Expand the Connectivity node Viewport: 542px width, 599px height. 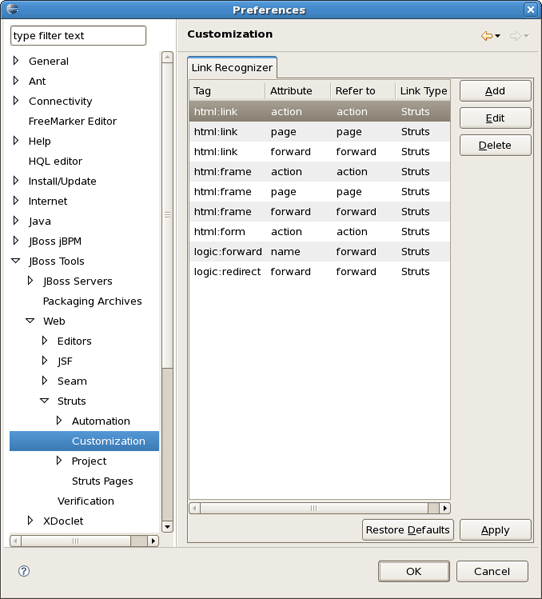tap(16, 101)
